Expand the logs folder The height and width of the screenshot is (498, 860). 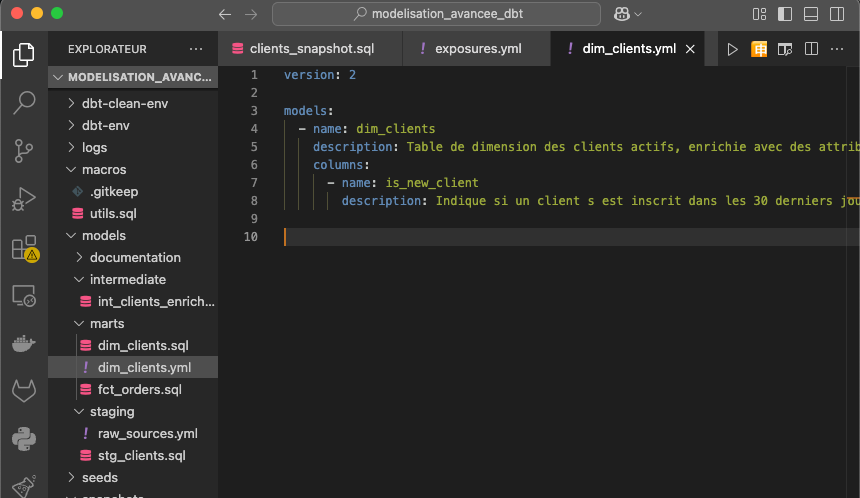(x=133, y=148)
